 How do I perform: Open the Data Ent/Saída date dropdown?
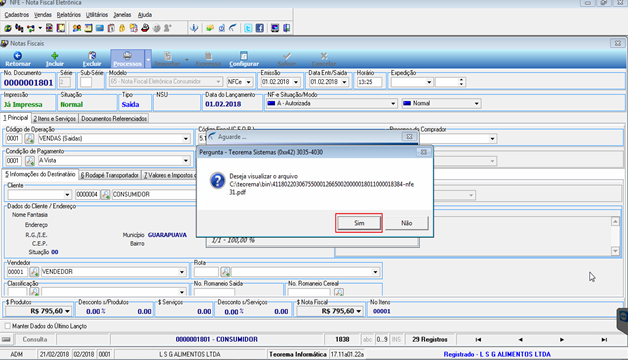pyautogui.click(x=344, y=82)
